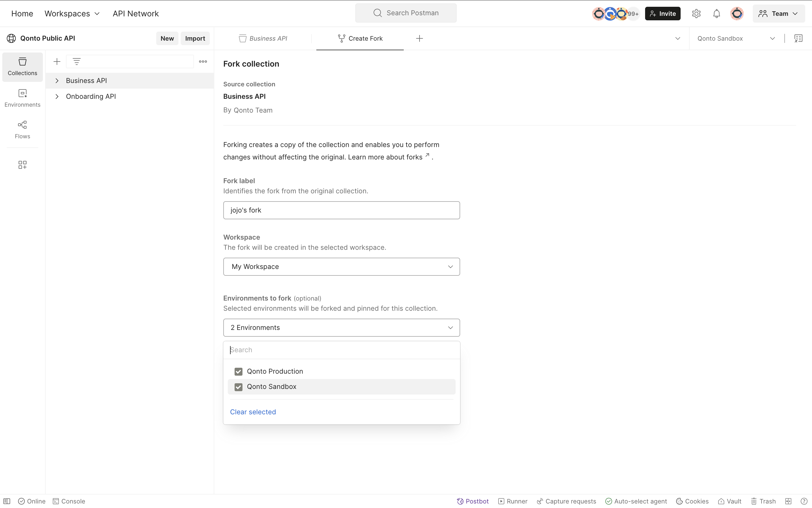Image resolution: width=812 pixels, height=508 pixels.
Task: Click the 'By Qonto Team' text
Action: tap(248, 110)
